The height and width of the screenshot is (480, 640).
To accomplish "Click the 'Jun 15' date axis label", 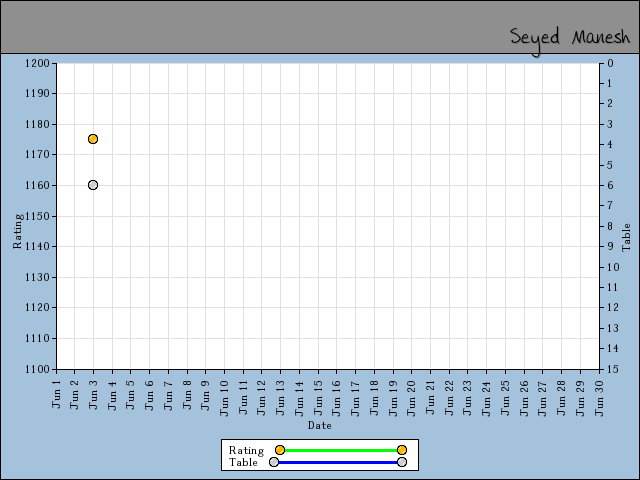I will pyautogui.click(x=318, y=398).
